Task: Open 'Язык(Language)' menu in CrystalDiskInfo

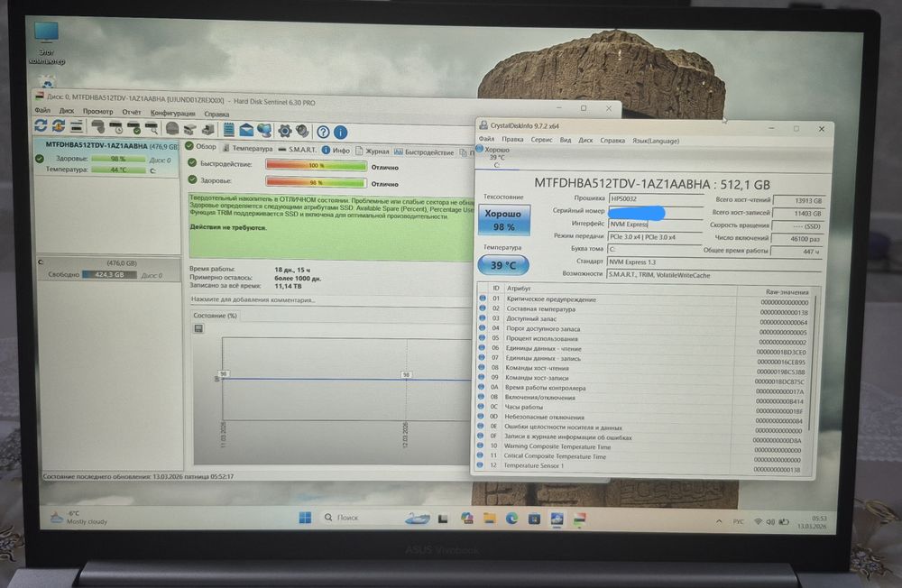Action: pos(656,141)
